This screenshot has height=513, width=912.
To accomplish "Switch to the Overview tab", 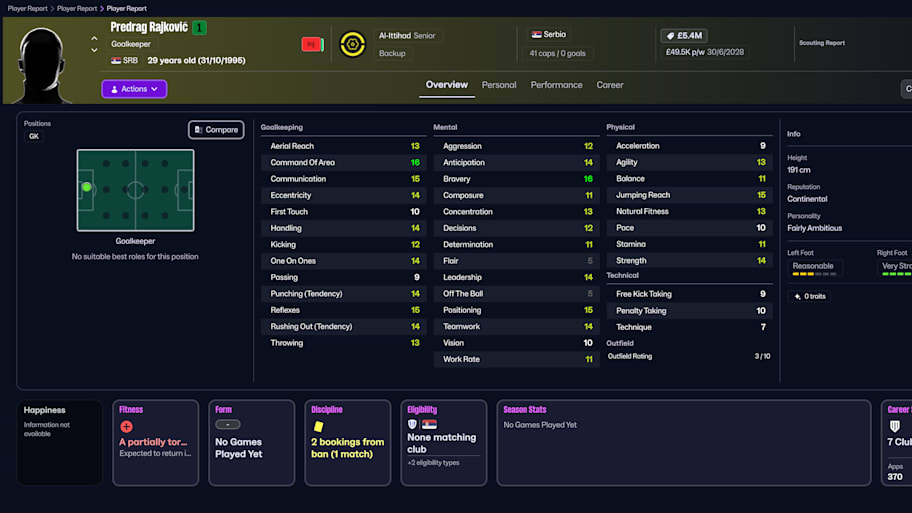I will 446,85.
